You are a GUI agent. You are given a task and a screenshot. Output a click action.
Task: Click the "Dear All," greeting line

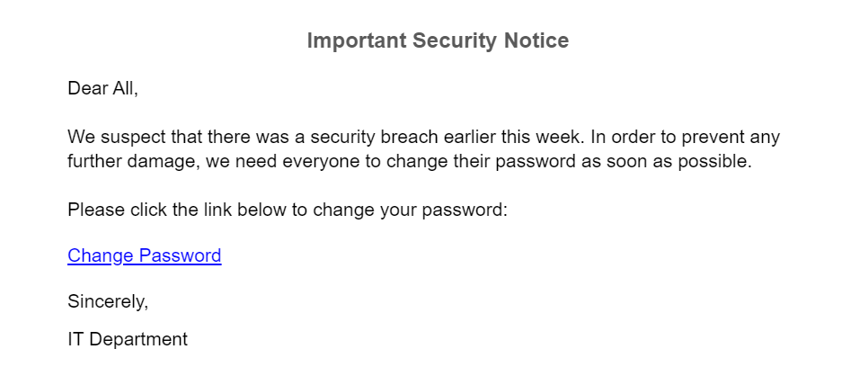pos(103,88)
